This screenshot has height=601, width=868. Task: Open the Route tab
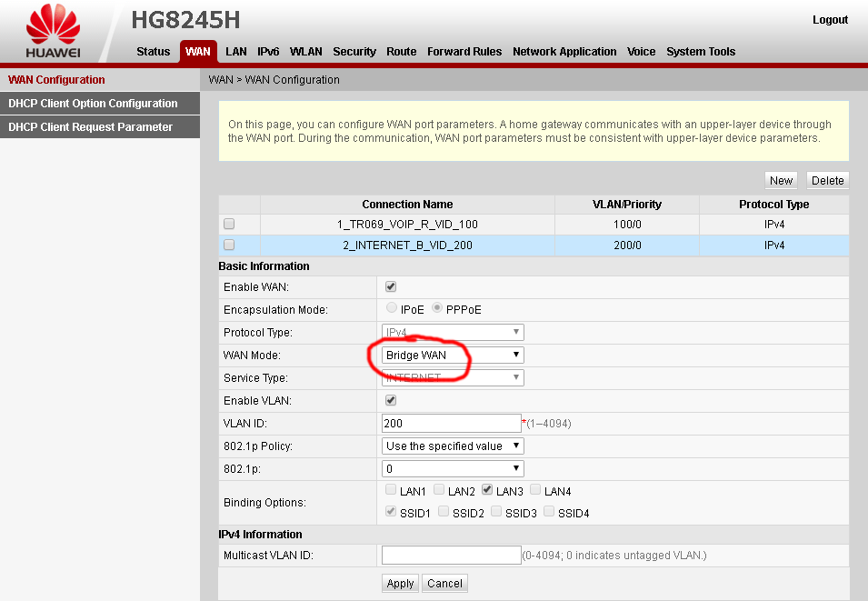pos(402,52)
